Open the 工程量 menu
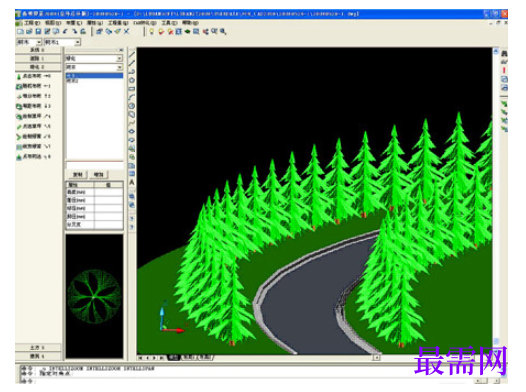The height and width of the screenshot is (392, 526). (x=118, y=23)
